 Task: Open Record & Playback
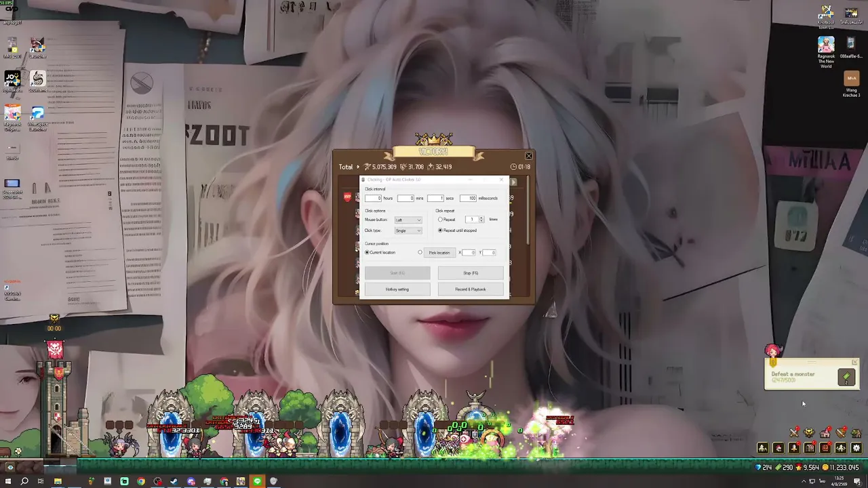point(471,289)
